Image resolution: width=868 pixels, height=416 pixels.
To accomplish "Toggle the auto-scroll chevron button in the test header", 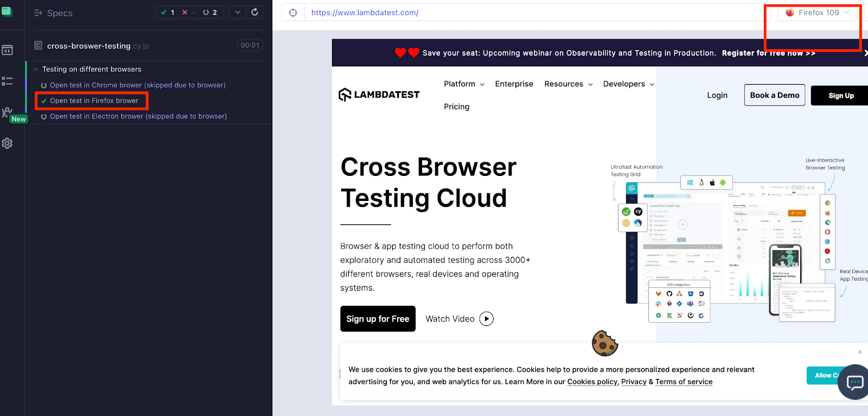I will coord(238,12).
